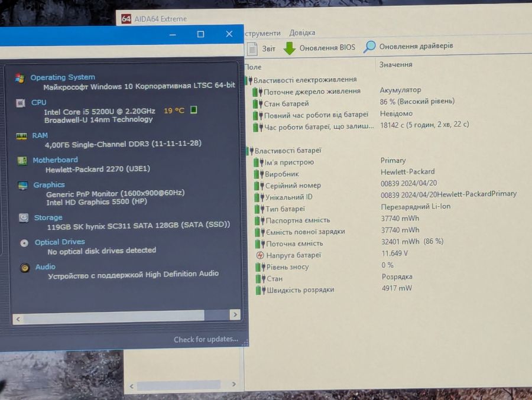Click the Оновлення драйверів magnifier icon
Viewport: 532px width, 400px height.
point(369,47)
